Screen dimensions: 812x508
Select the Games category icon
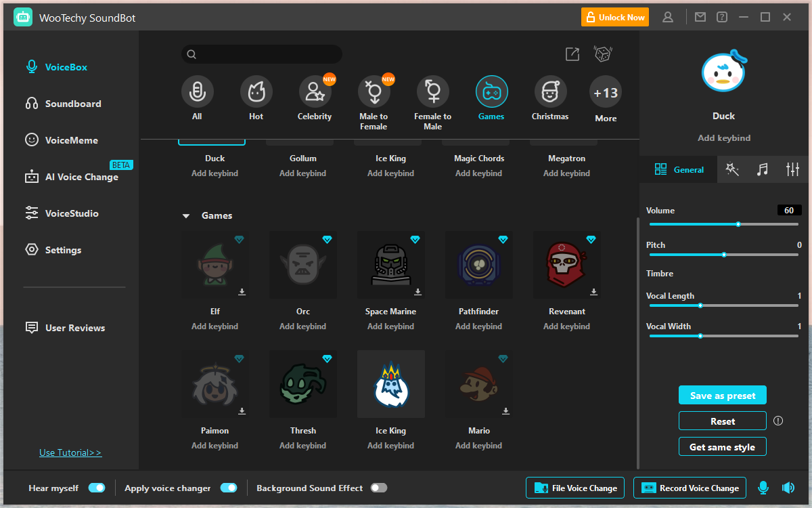[x=492, y=91]
